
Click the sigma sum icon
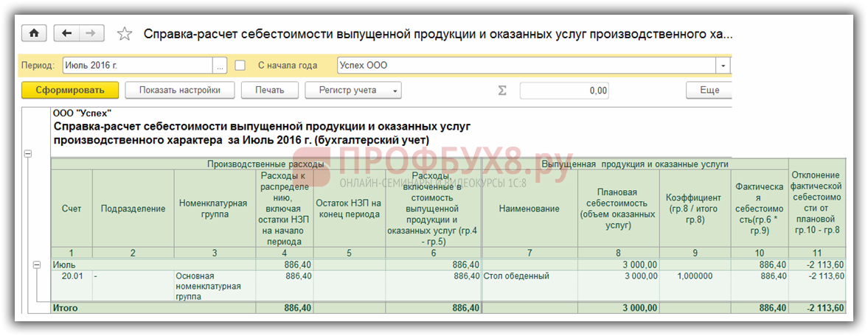[x=502, y=90]
